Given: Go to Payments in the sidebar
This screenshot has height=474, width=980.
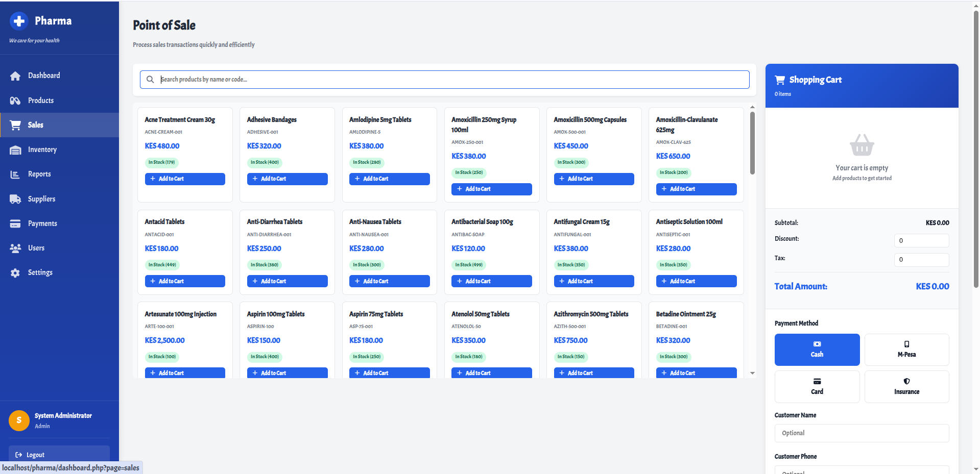Looking at the screenshot, I should [x=42, y=223].
